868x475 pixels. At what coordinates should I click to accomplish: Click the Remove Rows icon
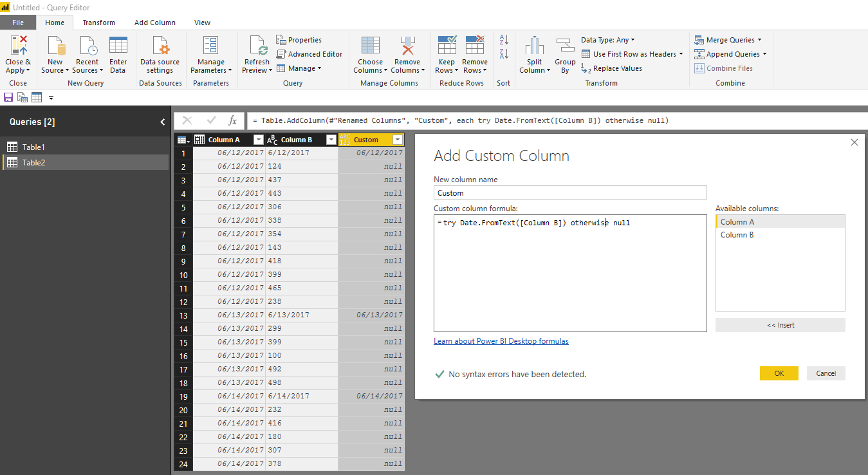click(475, 46)
